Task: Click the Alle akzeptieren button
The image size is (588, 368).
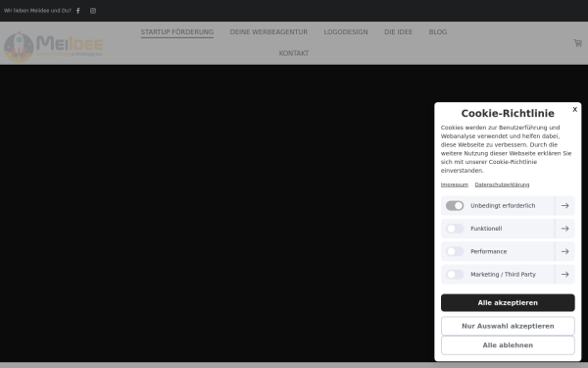Action: coord(508,302)
